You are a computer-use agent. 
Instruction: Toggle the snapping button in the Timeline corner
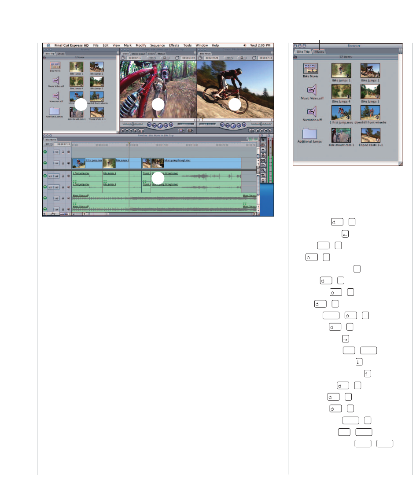[256, 139]
